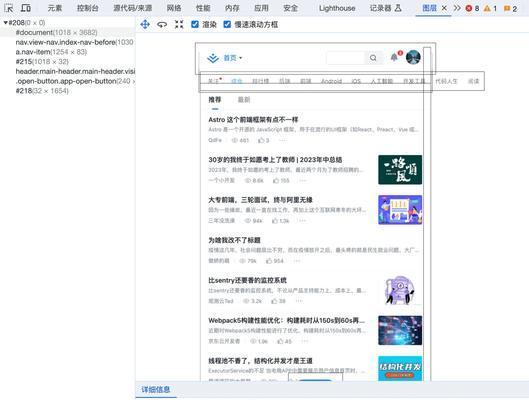Show more DevTools tabs chevron
This screenshot has height=400, width=529.
click(457, 8)
